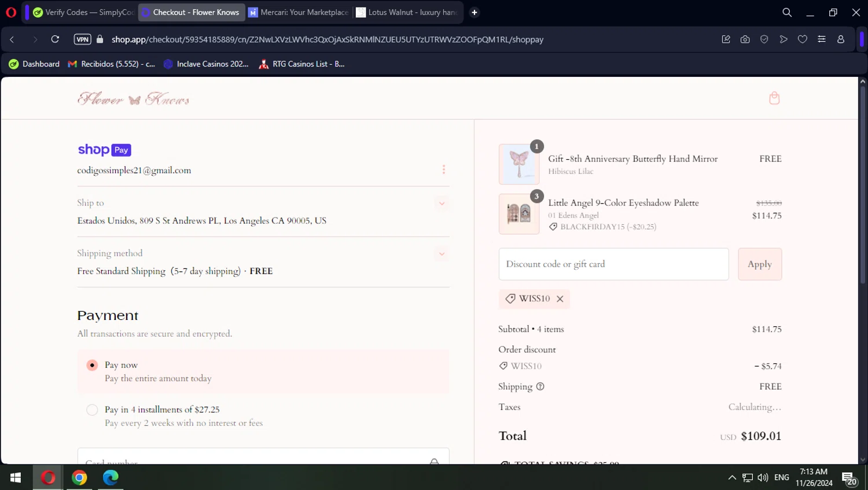Click the codigossimples21@gmail.com email
The width and height of the screenshot is (868, 490).
[x=134, y=171]
